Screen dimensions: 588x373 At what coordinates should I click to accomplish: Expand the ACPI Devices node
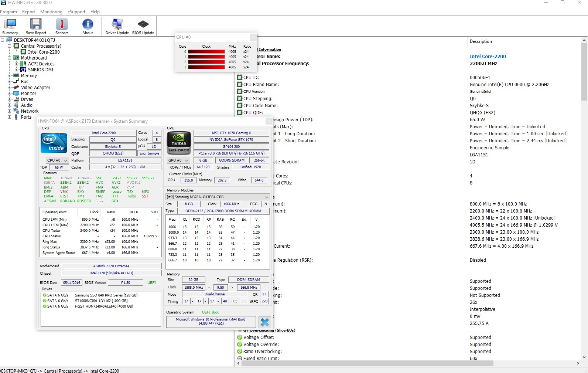coord(17,64)
